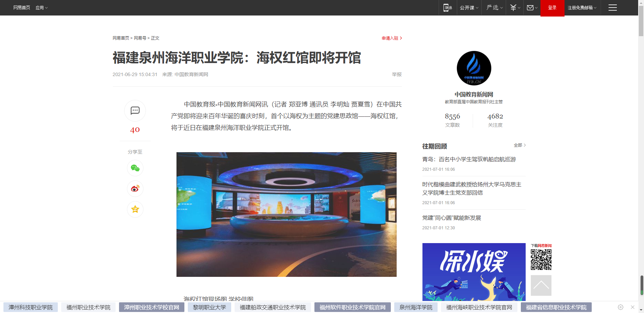Open the hamburger menu icon
This screenshot has height=313, width=644.
pyautogui.click(x=612, y=8)
